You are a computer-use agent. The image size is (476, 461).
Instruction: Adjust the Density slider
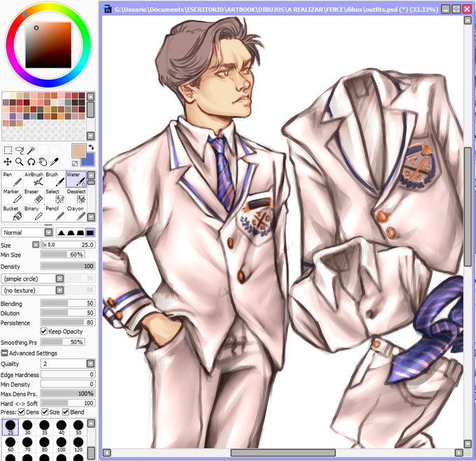(68, 267)
